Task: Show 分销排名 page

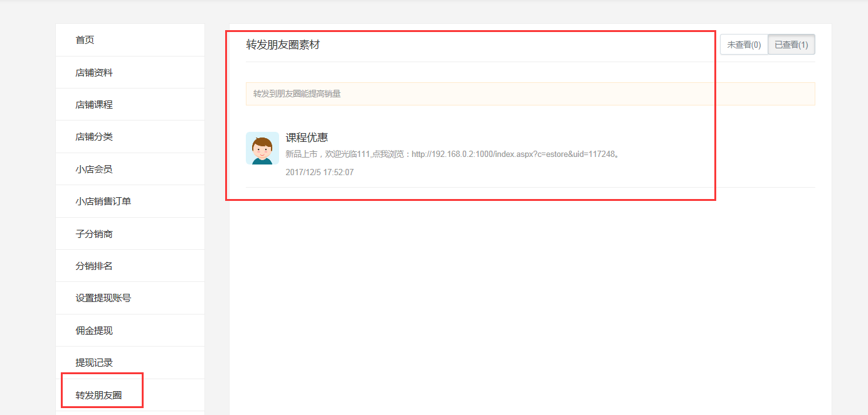Action: pyautogui.click(x=130, y=266)
